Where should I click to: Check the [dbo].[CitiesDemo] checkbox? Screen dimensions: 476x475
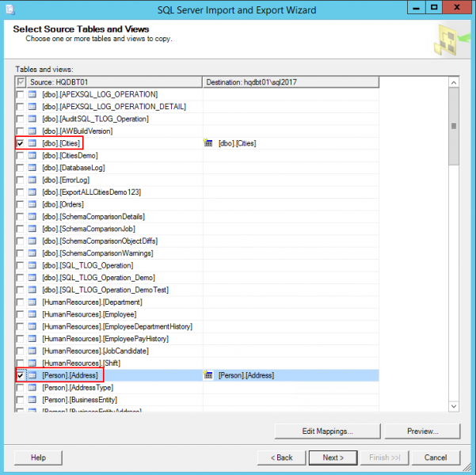click(20, 155)
